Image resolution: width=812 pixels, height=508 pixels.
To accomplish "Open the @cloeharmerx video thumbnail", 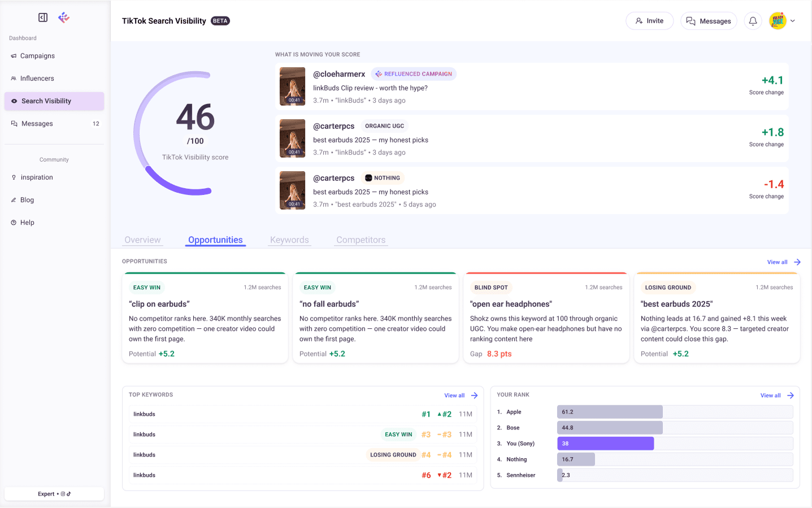I will point(293,86).
